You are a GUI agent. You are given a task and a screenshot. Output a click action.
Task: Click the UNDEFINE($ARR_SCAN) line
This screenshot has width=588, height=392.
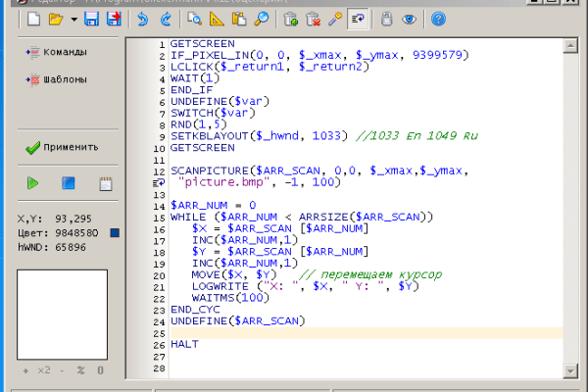coord(238,321)
